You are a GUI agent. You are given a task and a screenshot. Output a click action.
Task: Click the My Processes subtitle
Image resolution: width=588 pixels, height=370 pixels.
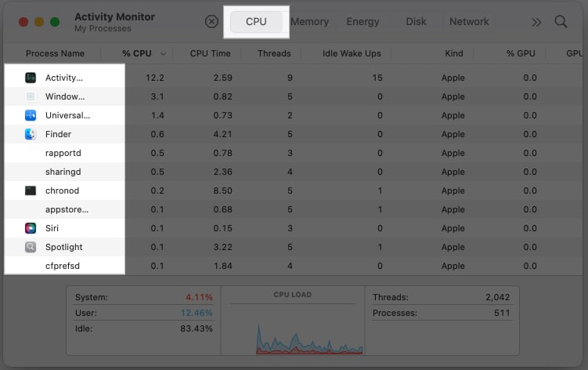[103, 28]
